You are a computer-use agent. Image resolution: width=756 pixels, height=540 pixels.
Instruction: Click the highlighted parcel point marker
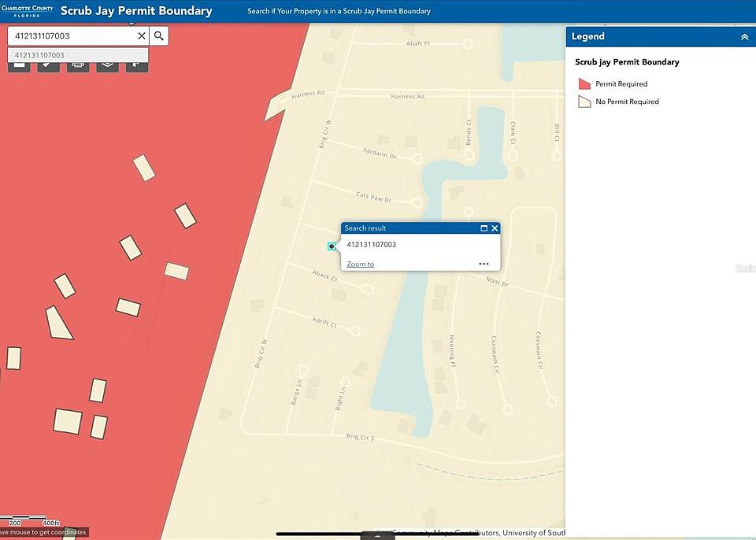[x=332, y=246]
